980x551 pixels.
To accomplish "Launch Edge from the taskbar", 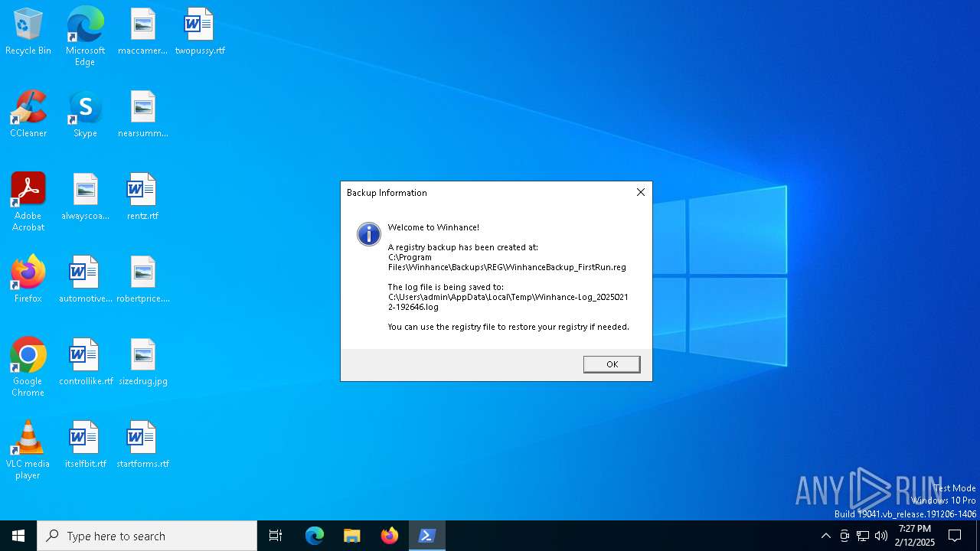I will click(315, 536).
